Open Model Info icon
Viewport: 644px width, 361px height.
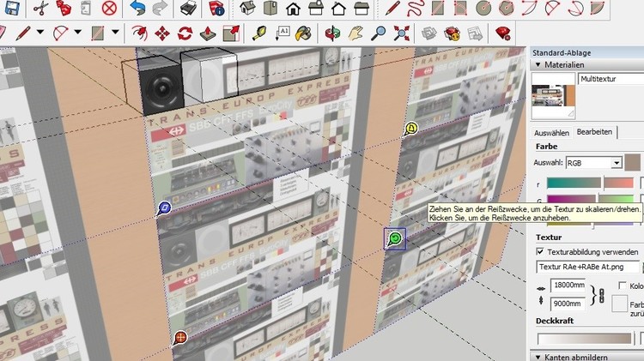[x=216, y=8]
